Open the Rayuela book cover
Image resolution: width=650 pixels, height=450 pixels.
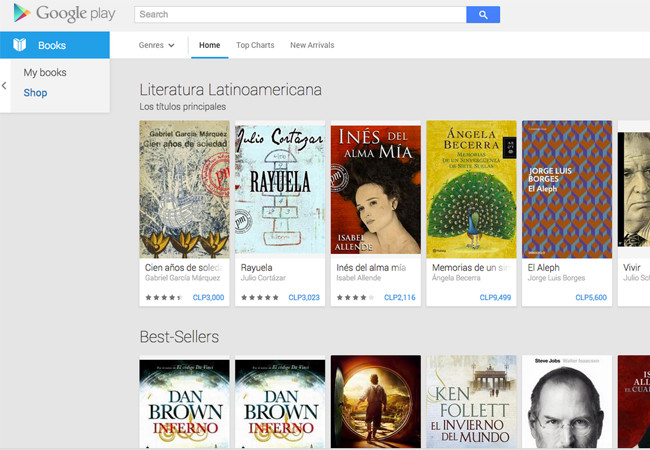pos(280,189)
